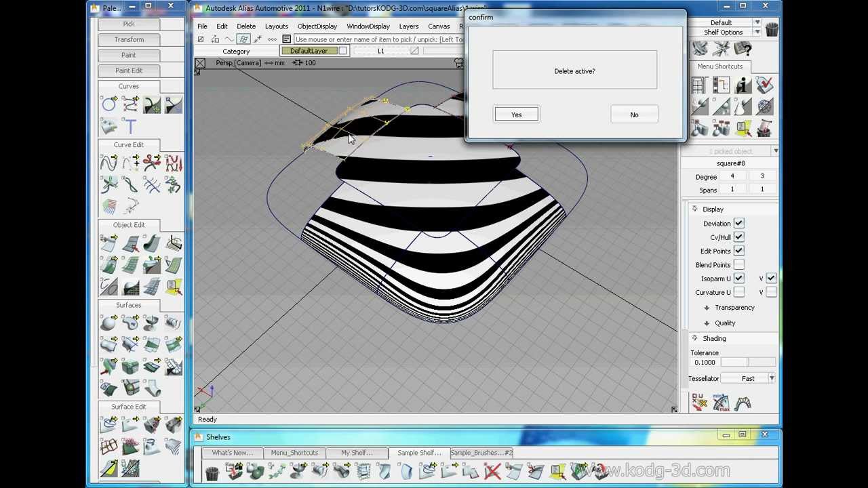
Task: Select the add points curve tool
Action: point(130,163)
